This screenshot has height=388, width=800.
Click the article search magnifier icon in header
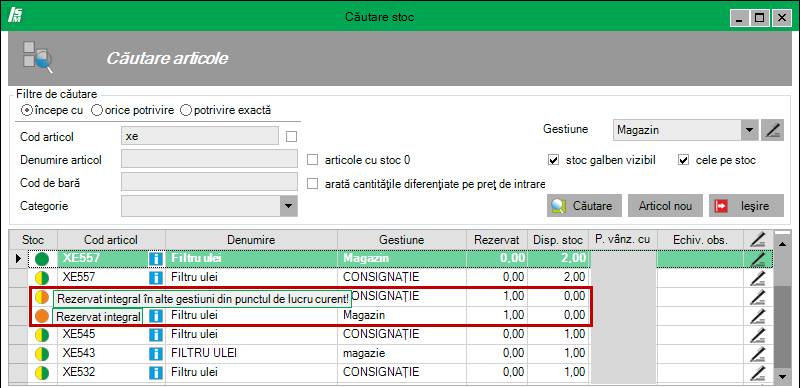pos(38,57)
